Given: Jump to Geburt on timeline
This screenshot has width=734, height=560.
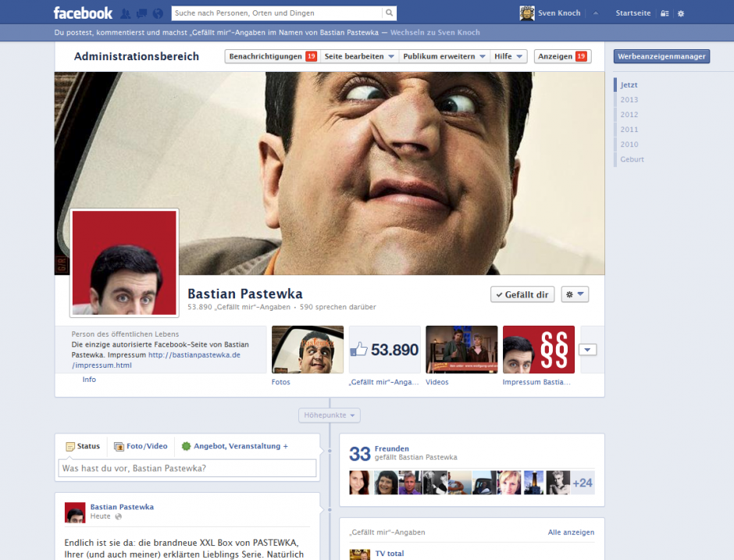Looking at the screenshot, I should tap(632, 159).
